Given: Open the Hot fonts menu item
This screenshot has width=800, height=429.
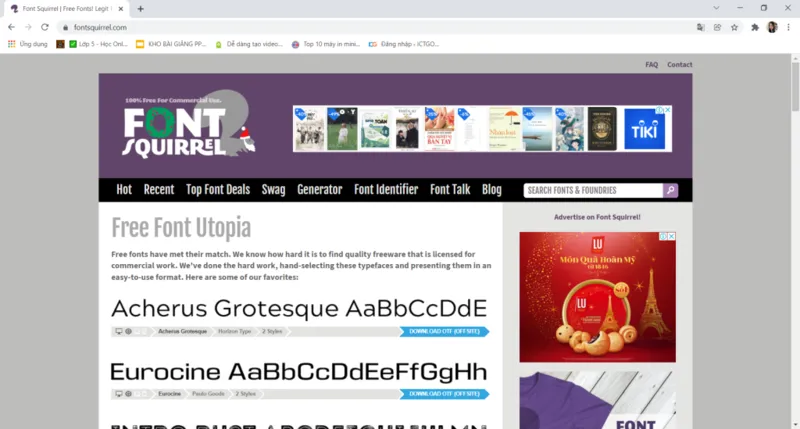Looking at the screenshot, I should (124, 190).
